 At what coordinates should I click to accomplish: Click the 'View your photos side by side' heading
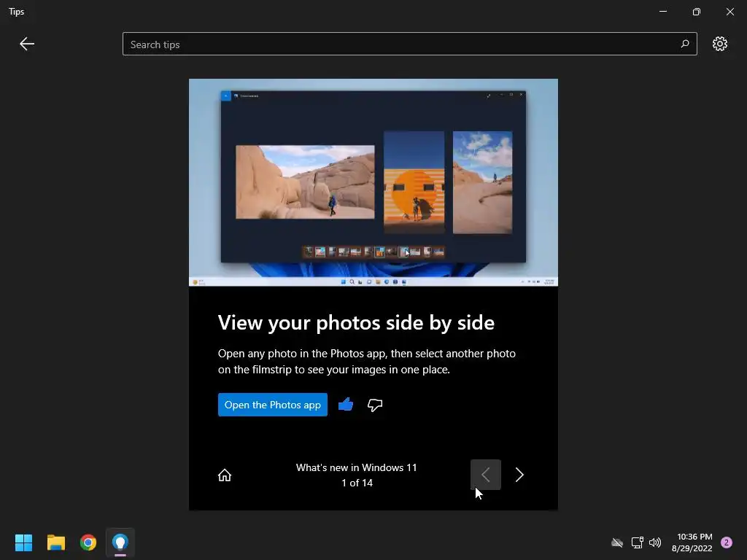point(356,322)
